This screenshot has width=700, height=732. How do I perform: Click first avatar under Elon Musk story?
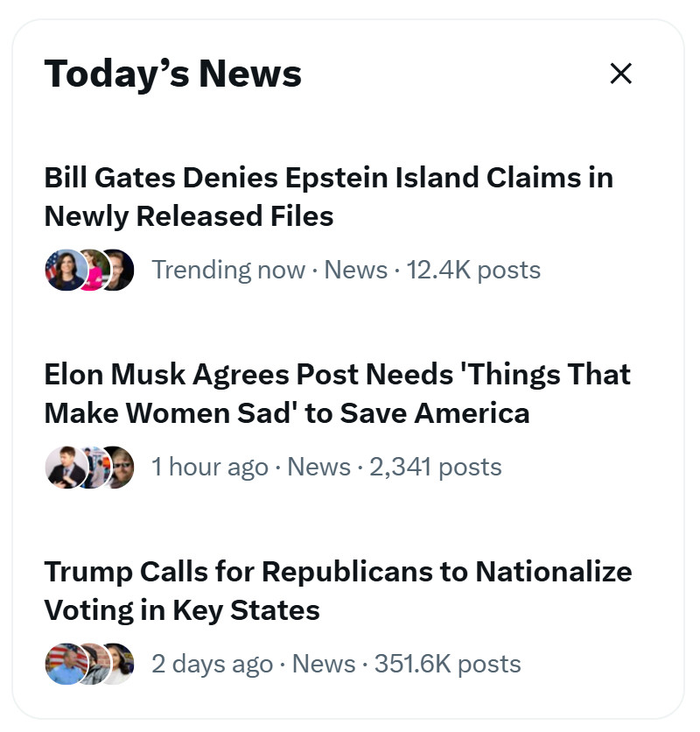[62, 467]
